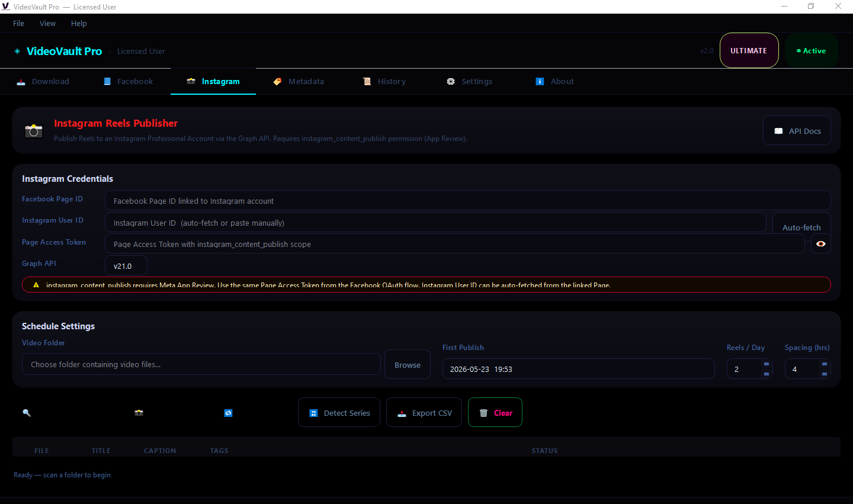Click the Detect Series button

pyautogui.click(x=339, y=413)
